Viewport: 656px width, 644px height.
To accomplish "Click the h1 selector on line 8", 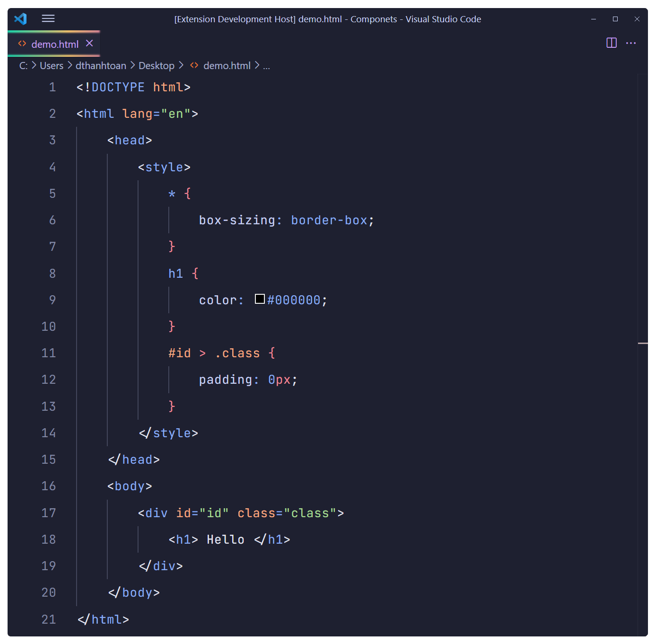I will (x=176, y=273).
